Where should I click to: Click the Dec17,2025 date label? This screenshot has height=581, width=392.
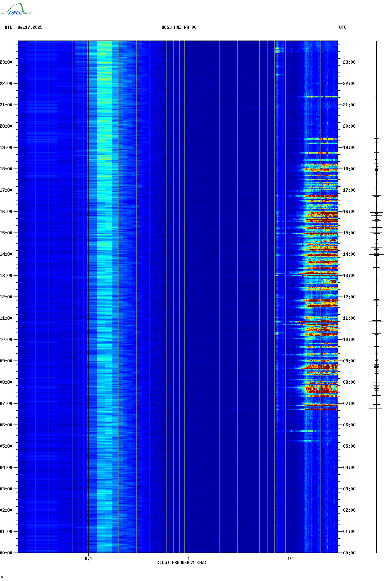point(30,27)
